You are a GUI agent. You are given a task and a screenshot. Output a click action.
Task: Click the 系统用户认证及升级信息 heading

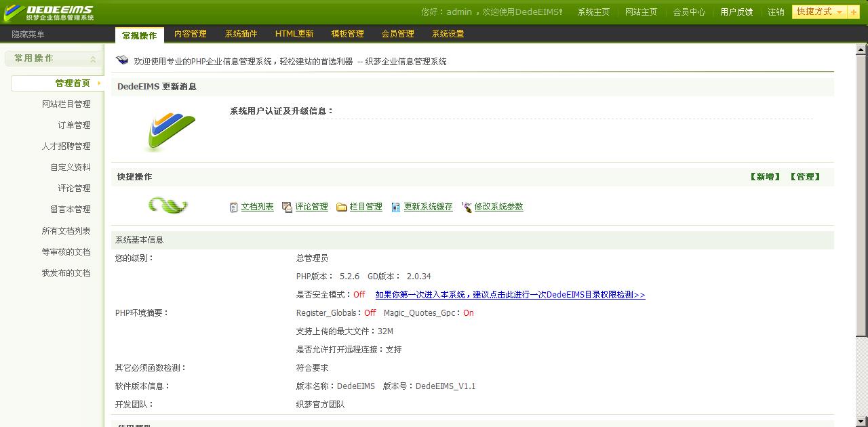coord(281,111)
